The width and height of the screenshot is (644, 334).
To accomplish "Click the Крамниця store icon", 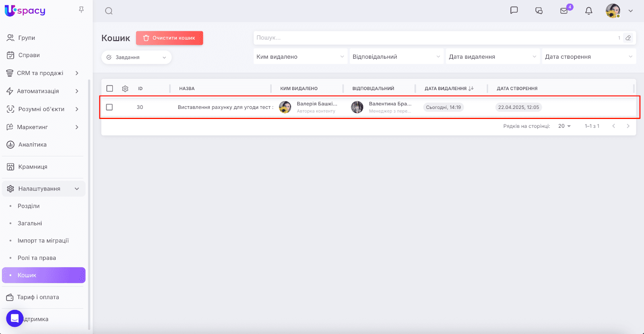I will click(x=10, y=167).
